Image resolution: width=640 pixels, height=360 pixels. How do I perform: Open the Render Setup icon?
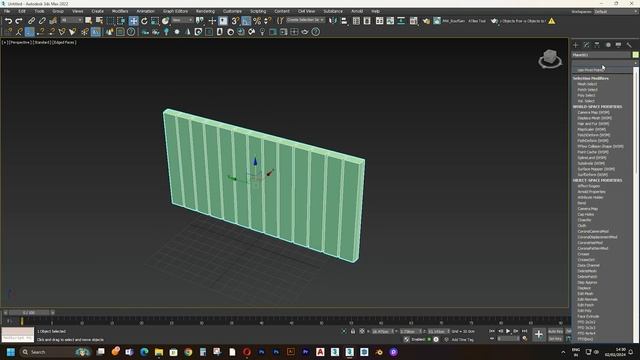(x=426, y=21)
